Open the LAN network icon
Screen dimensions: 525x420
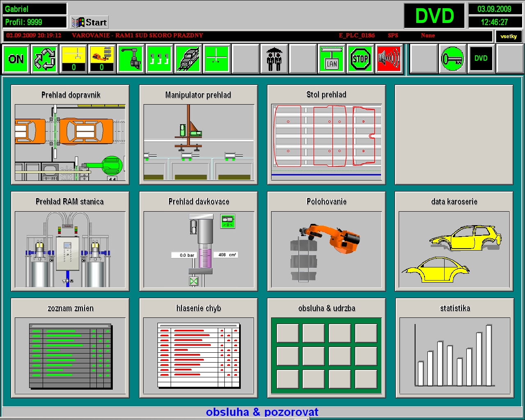(x=332, y=59)
